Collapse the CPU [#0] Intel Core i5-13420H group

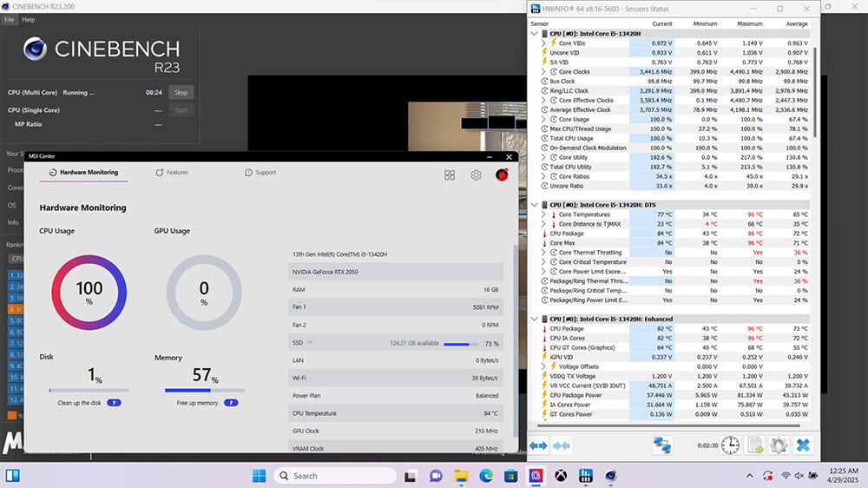(534, 34)
